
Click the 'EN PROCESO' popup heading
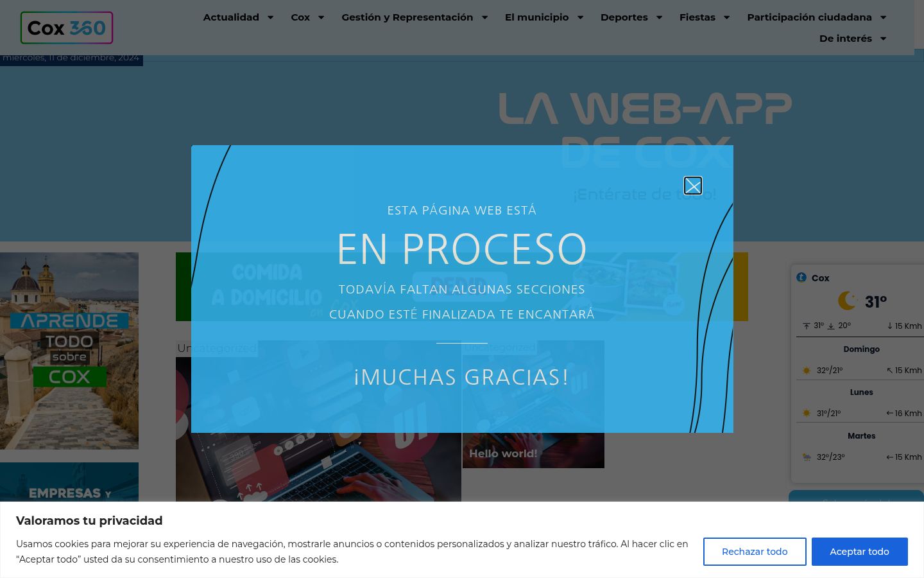tap(462, 249)
